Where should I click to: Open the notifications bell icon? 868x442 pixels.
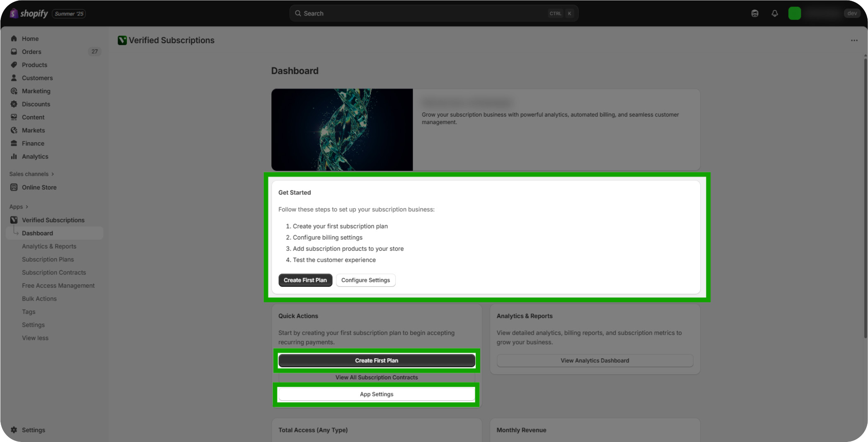[x=774, y=13]
